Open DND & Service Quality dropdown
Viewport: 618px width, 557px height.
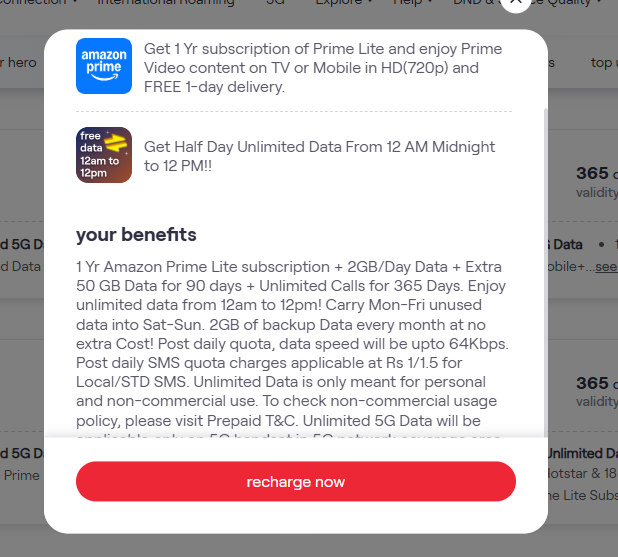coord(528,2)
